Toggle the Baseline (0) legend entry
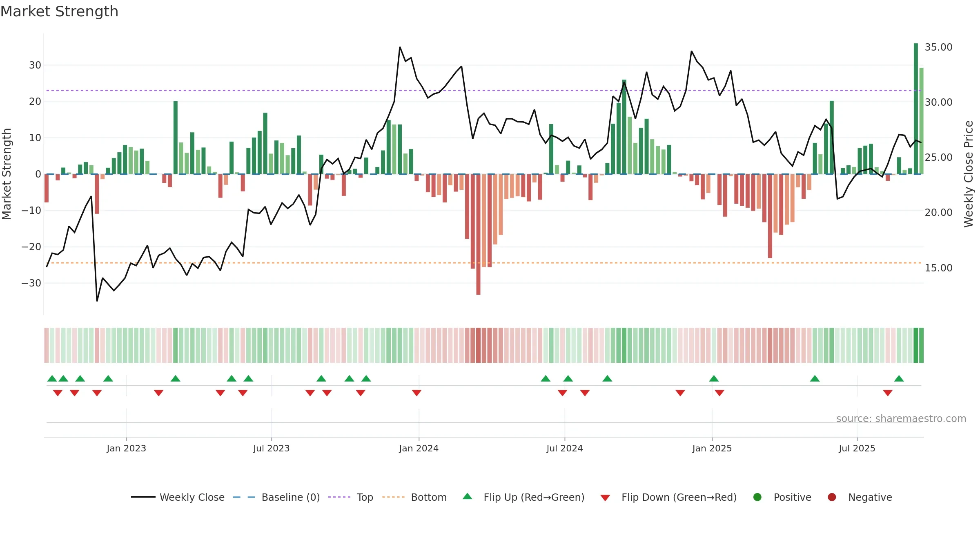The width and height of the screenshot is (980, 551). pos(276,497)
